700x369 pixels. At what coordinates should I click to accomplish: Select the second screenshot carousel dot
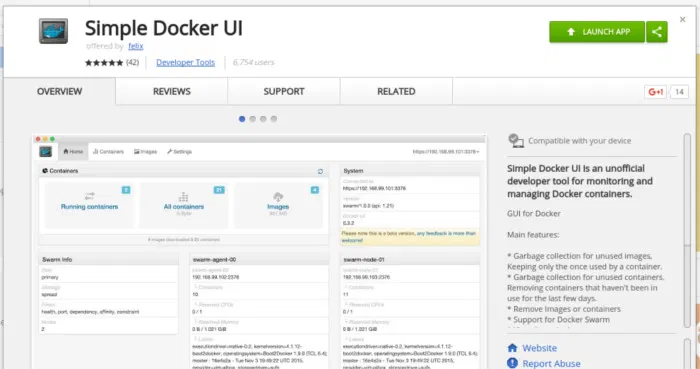coord(253,119)
